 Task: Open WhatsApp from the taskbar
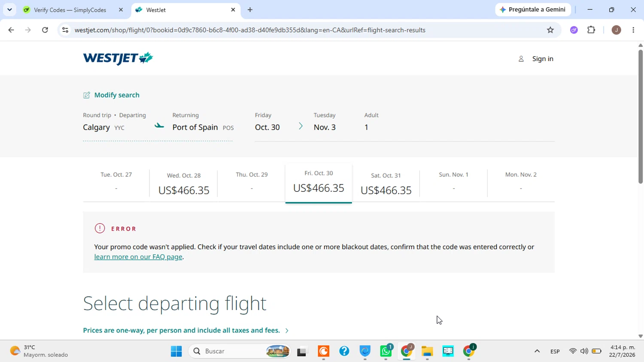386,351
